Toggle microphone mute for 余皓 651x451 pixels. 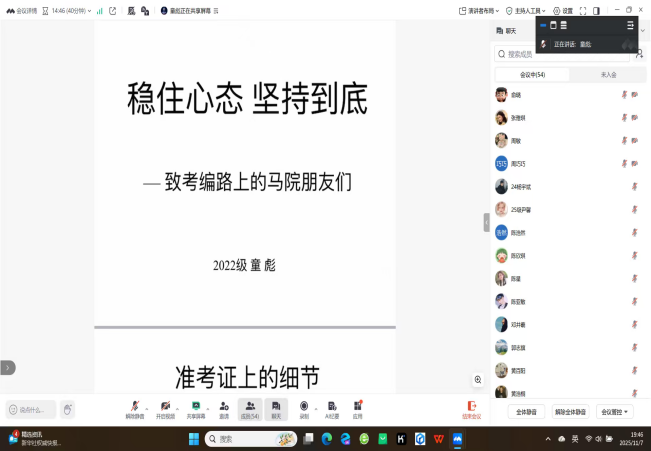[x=623, y=95]
